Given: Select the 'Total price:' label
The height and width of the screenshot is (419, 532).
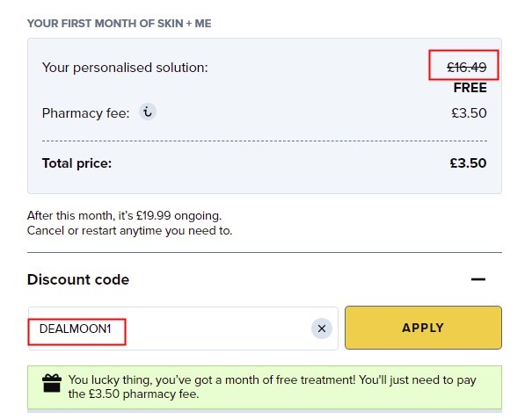Looking at the screenshot, I should 77,163.
